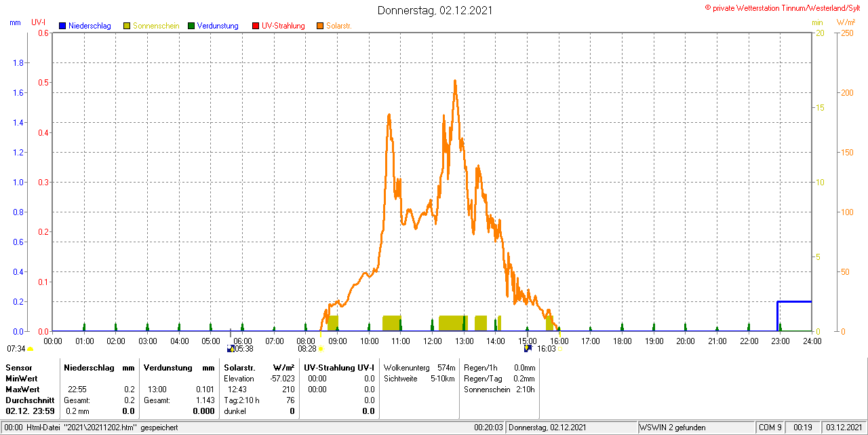
Task: Click the blue Niederschlag legend swatch
Action: click(x=62, y=26)
